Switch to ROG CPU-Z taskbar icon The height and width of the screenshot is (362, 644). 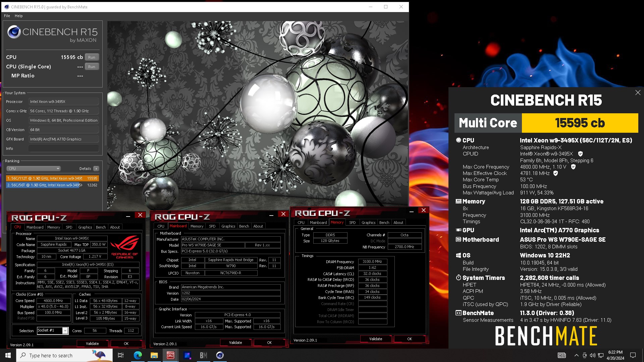click(x=170, y=355)
